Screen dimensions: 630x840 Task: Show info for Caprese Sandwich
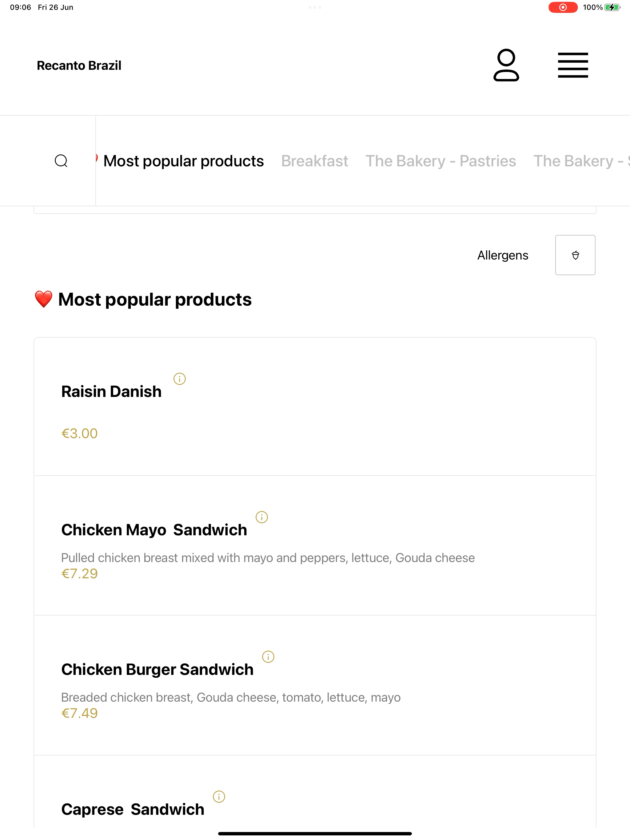point(219,796)
